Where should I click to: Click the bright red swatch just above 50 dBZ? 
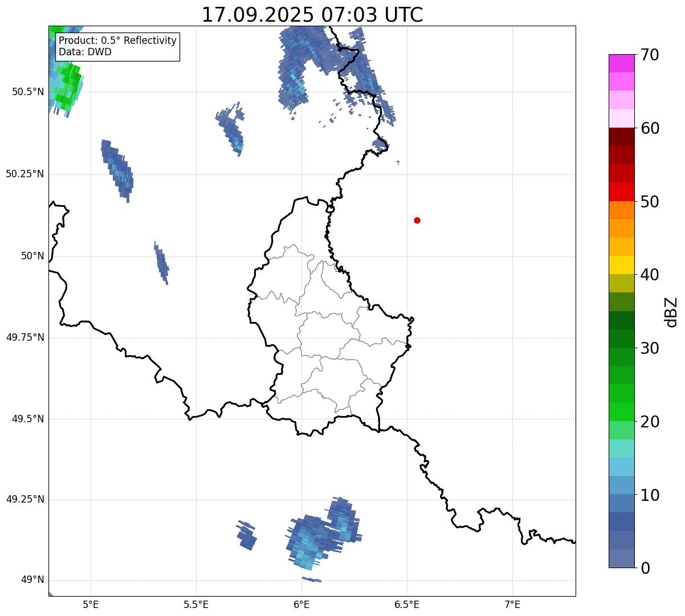pyautogui.click(x=621, y=191)
